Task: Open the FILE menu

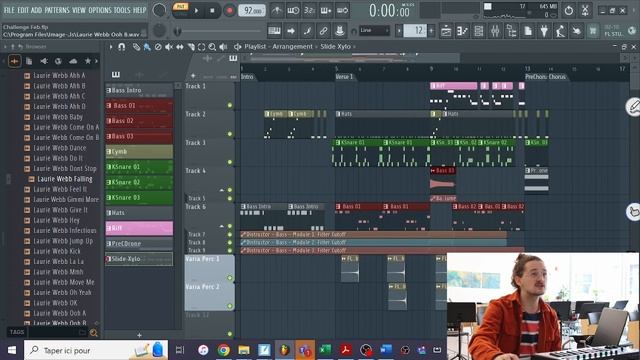Action: coord(9,10)
